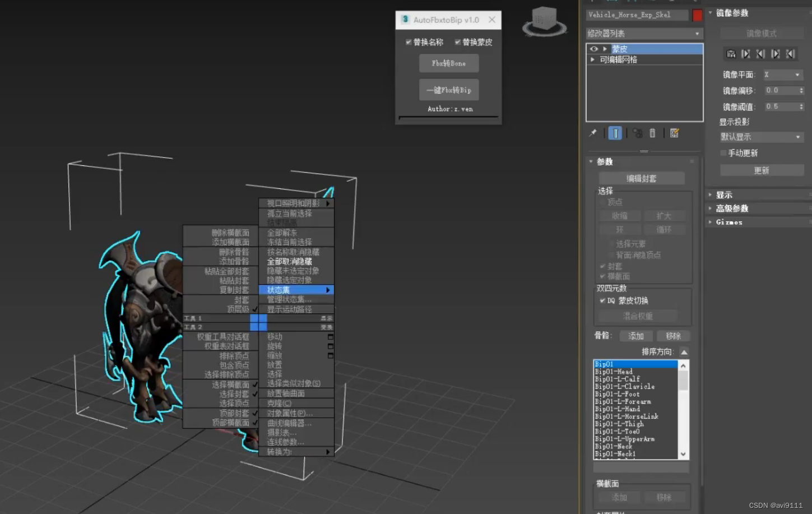
Task: Select Bip01-L-Forearm in the bone list
Action: (636, 401)
